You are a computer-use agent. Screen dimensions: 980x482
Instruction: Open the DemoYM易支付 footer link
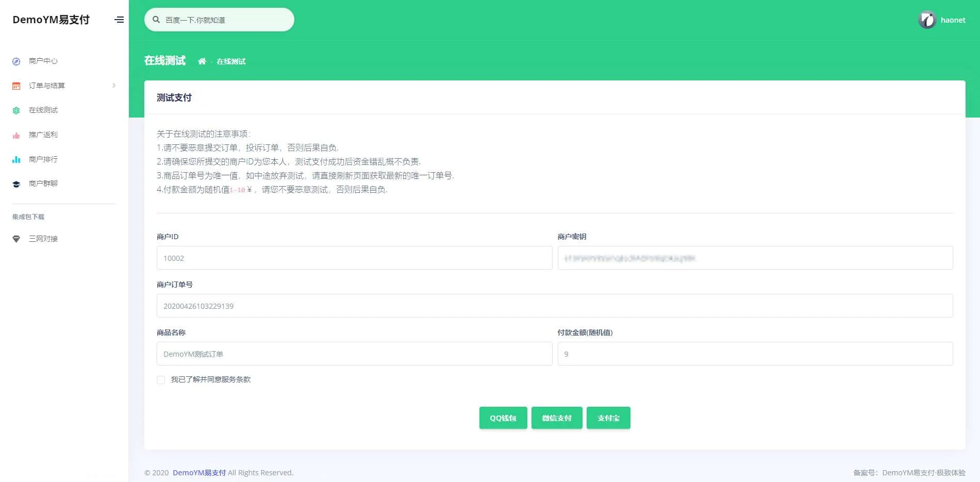coord(199,473)
